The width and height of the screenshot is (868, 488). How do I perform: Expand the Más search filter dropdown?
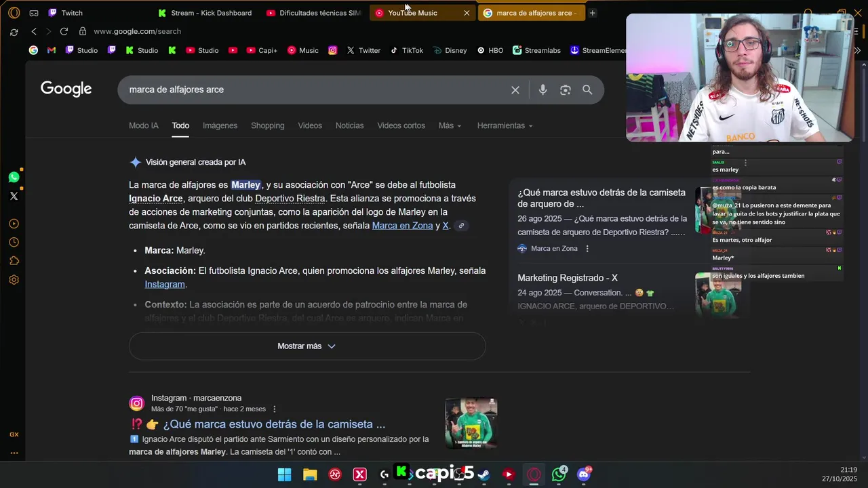[x=450, y=125]
